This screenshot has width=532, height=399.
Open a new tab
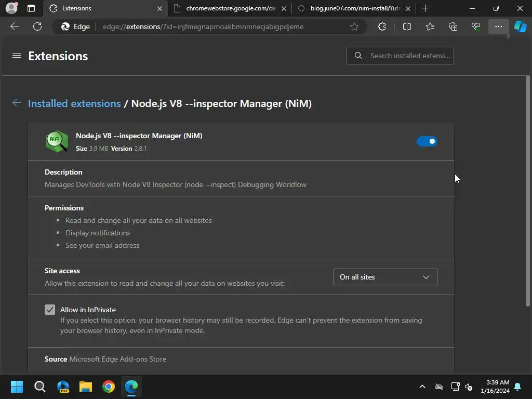click(x=425, y=8)
